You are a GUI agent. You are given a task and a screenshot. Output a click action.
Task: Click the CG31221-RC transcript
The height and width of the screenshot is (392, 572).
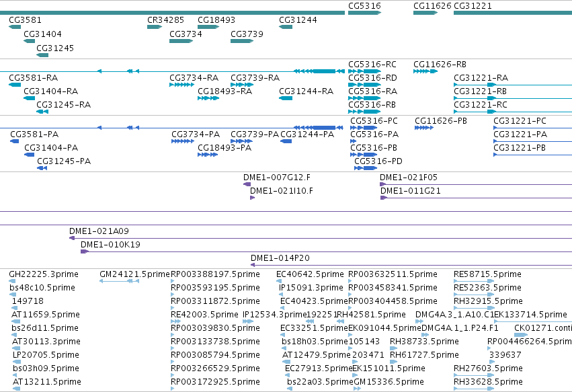pyautogui.click(x=513, y=112)
